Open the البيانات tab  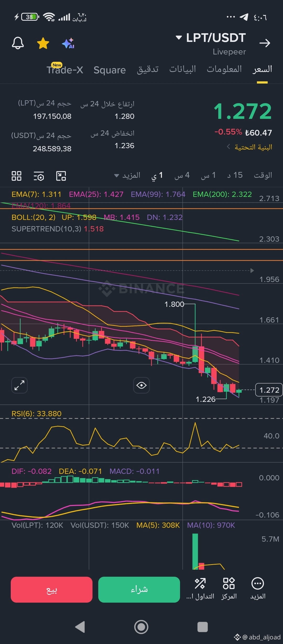182,69
